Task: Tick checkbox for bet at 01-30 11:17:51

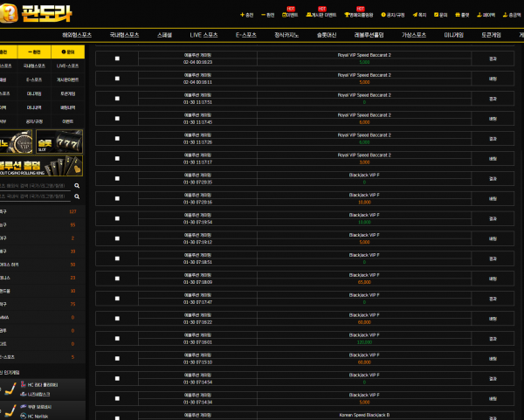Action: pyautogui.click(x=118, y=99)
